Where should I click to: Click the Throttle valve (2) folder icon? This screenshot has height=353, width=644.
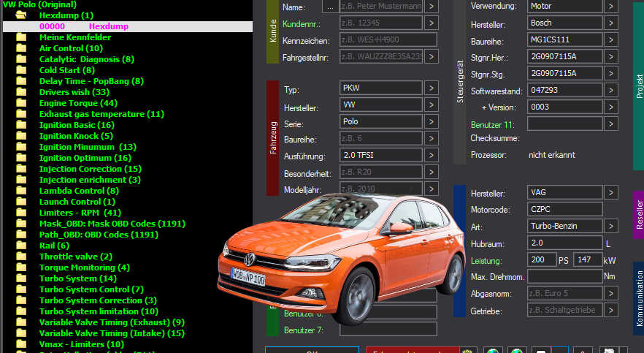coord(21,257)
